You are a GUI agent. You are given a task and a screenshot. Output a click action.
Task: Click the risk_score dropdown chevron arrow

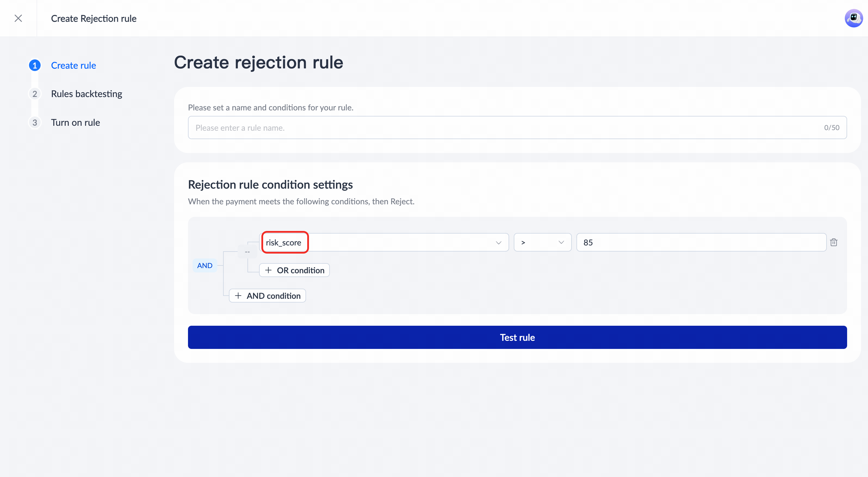click(498, 243)
